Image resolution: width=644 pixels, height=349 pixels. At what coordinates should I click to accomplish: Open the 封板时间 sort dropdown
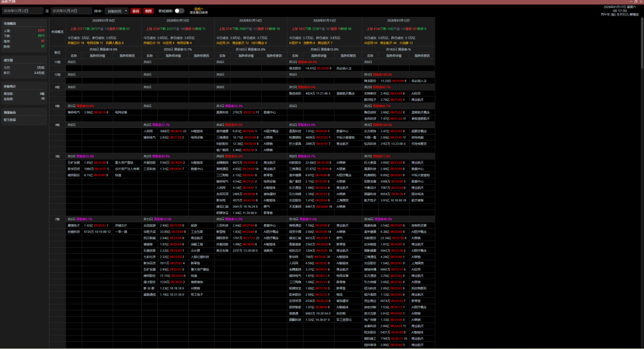coord(117,11)
